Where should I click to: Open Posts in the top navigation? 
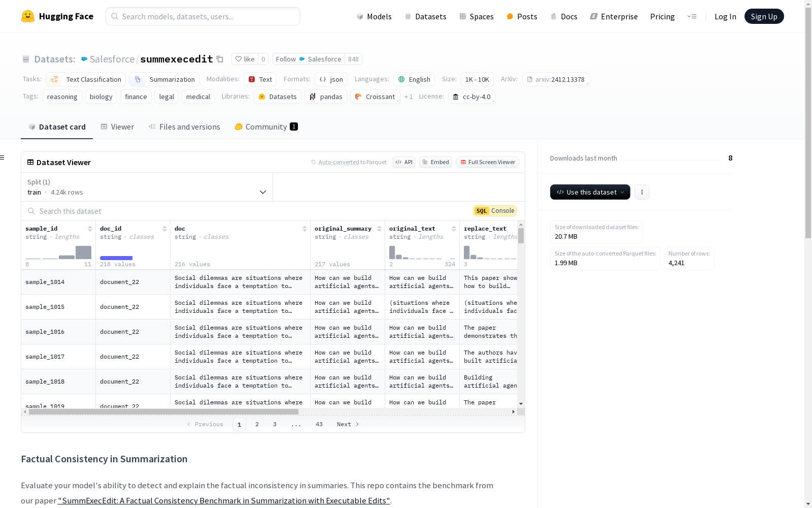coord(522,16)
